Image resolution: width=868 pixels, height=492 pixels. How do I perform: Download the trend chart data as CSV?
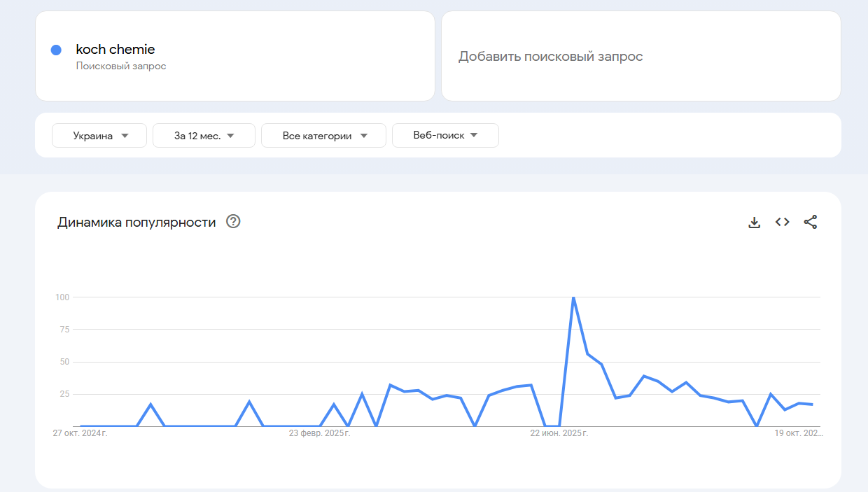[754, 223]
